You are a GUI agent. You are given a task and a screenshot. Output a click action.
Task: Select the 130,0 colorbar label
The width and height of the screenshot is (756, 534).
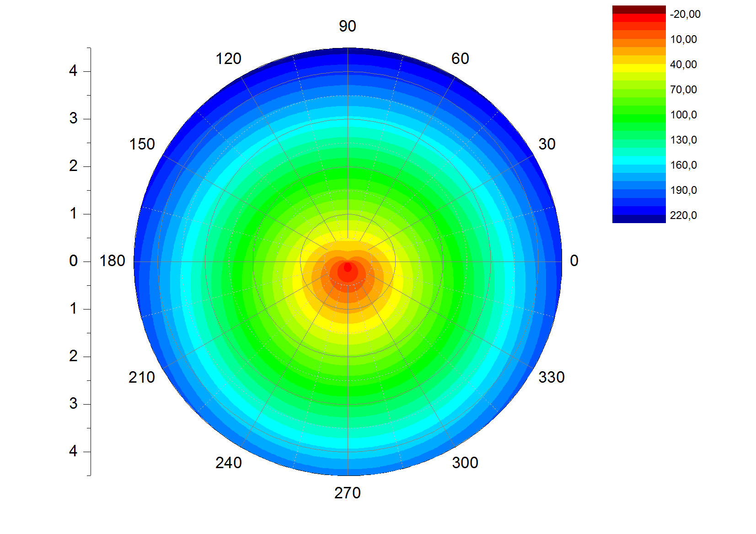(x=684, y=140)
